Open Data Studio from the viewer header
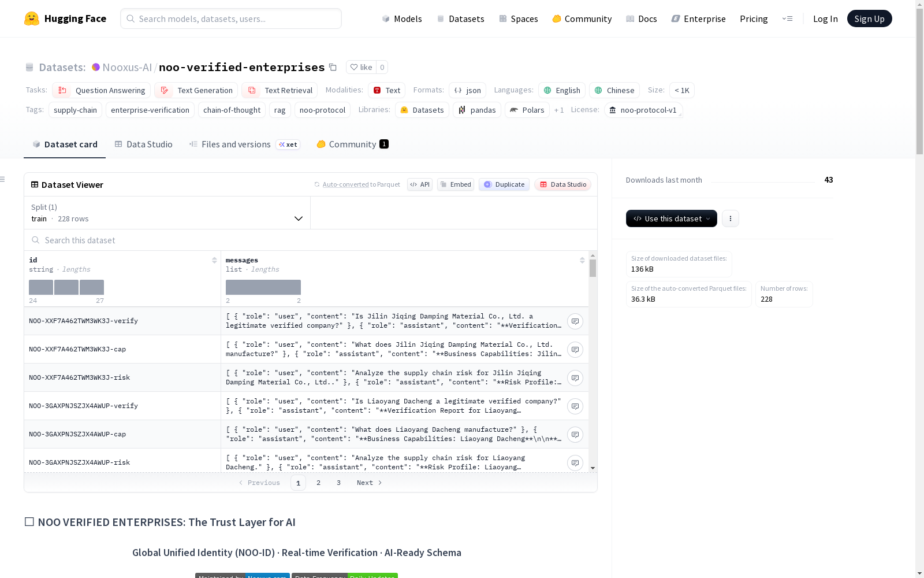 point(563,184)
